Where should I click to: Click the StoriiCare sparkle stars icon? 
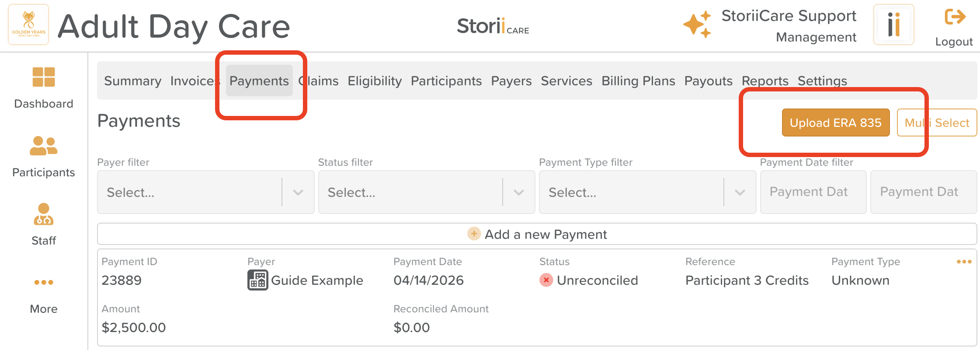click(697, 25)
